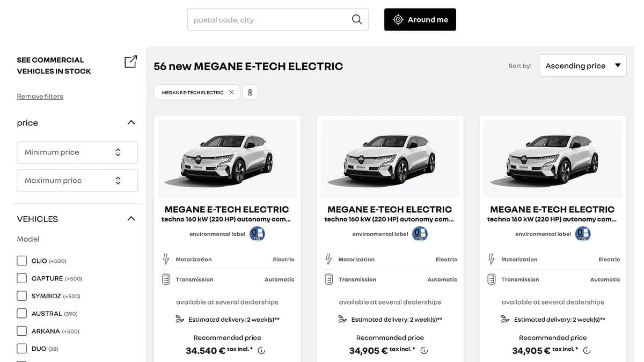Click the search magnifier icon
The image size is (644, 362).
point(356,19)
